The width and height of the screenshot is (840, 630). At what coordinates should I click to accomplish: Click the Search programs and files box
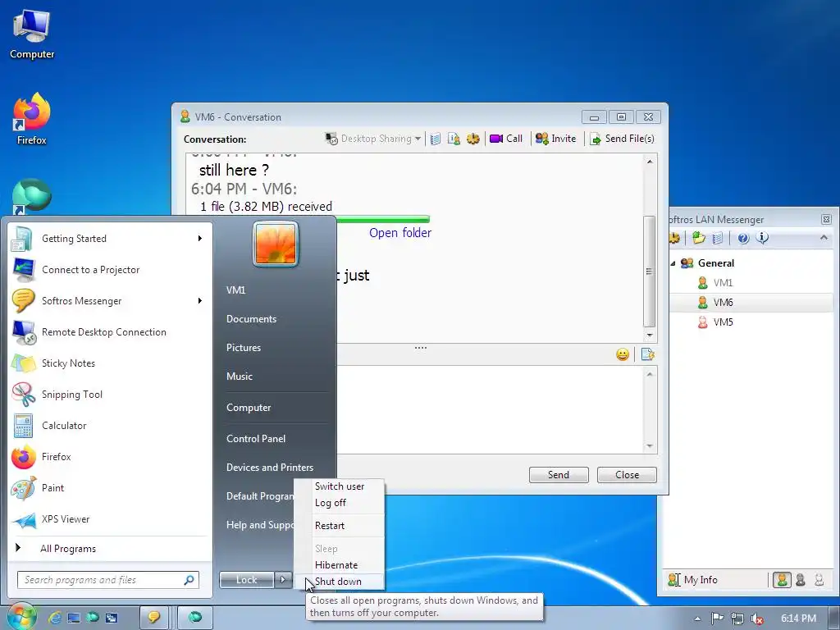pyautogui.click(x=108, y=580)
